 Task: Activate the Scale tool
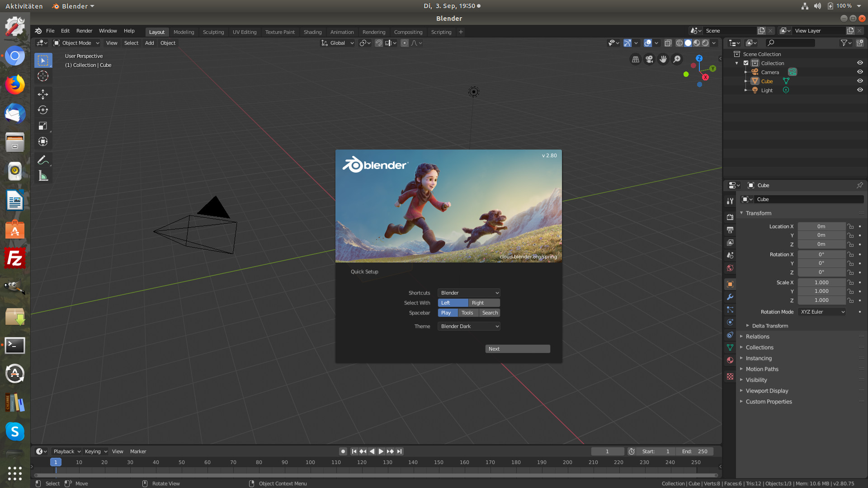coord(43,126)
